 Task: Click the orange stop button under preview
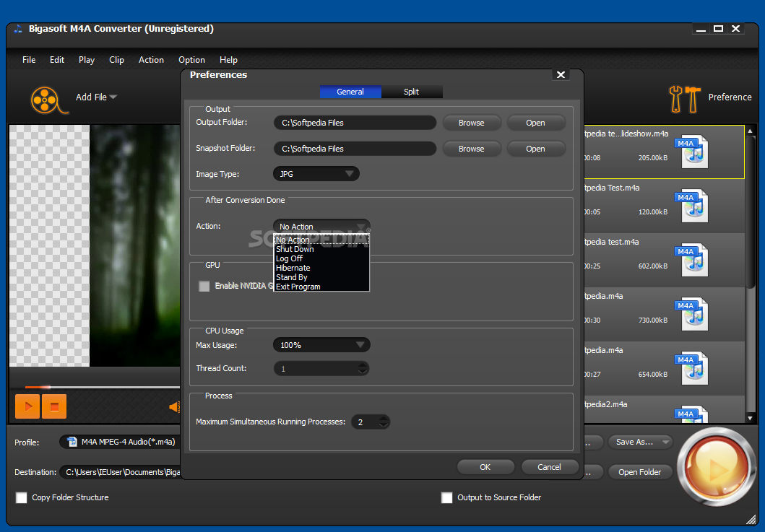coord(54,406)
